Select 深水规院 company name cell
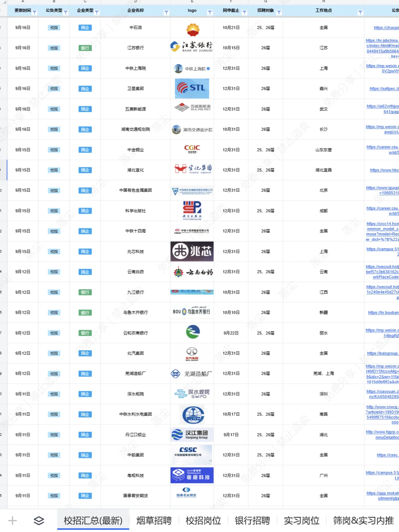This screenshot has height=532, width=399. pyautogui.click(x=136, y=394)
